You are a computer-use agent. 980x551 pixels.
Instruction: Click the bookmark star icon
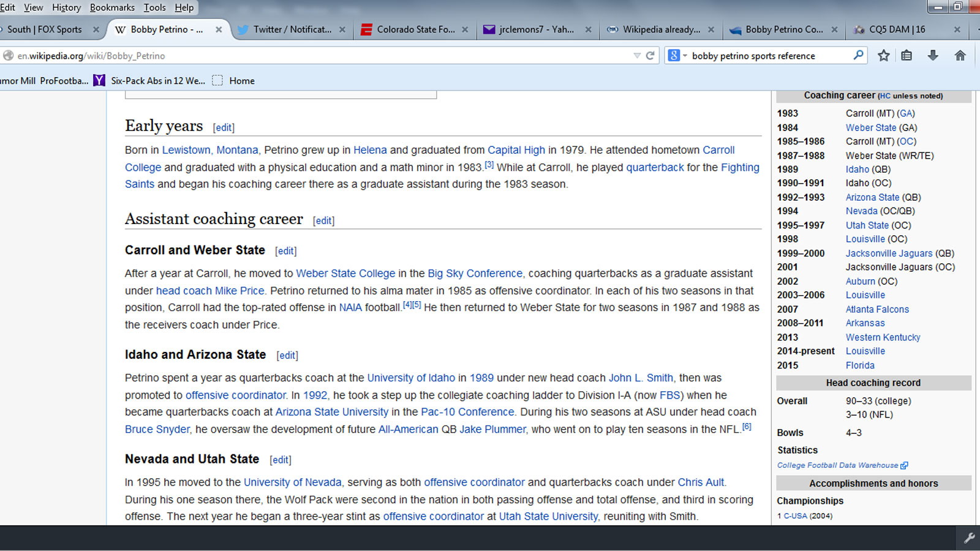tap(883, 56)
